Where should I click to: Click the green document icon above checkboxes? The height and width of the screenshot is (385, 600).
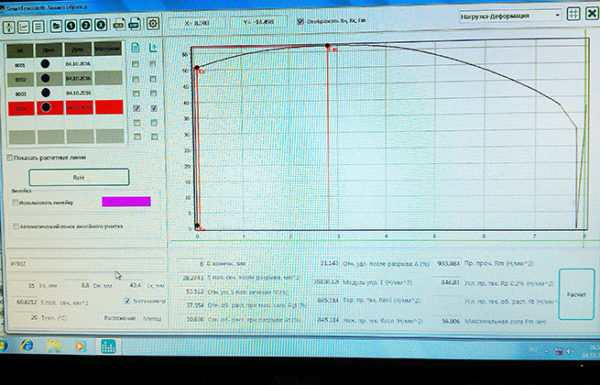click(135, 48)
